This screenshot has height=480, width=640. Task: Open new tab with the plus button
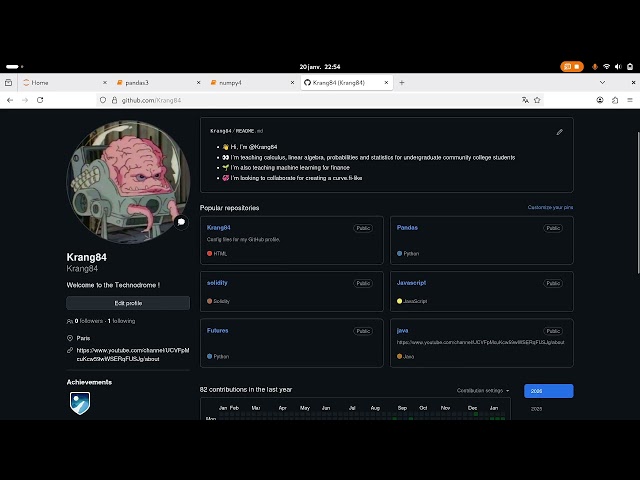(x=402, y=82)
